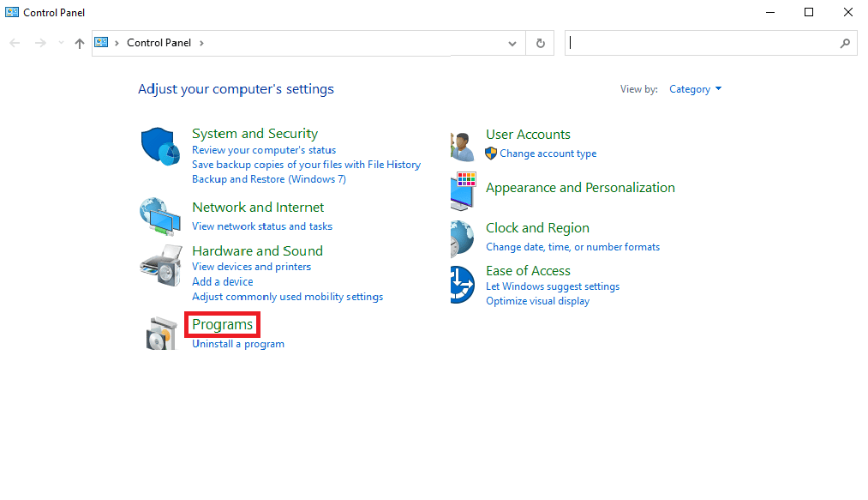Open Ease of Access category
868x500 pixels.
pyautogui.click(x=528, y=271)
